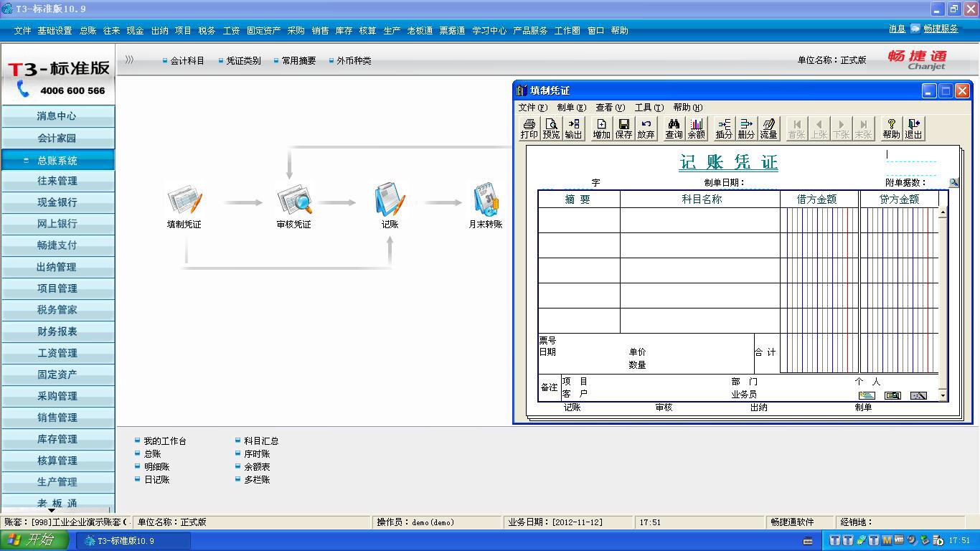Image resolution: width=980 pixels, height=551 pixels.
Task: Expand the collapsed panel chevron before 会计科目
Action: tap(129, 60)
